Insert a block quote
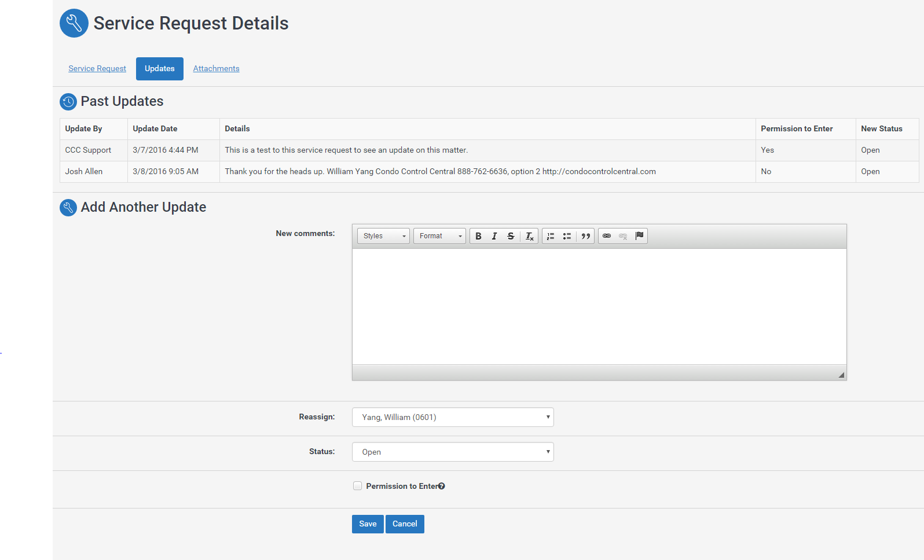Screen dimensions: 924x560 click(x=585, y=236)
